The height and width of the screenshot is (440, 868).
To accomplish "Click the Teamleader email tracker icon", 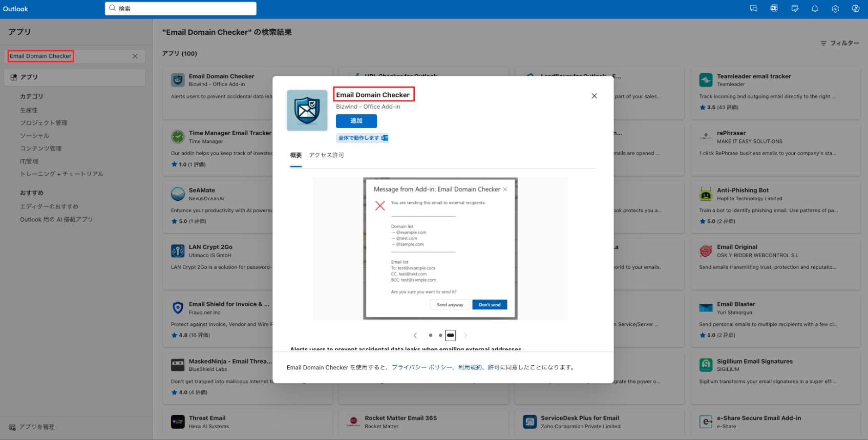I will click(706, 80).
